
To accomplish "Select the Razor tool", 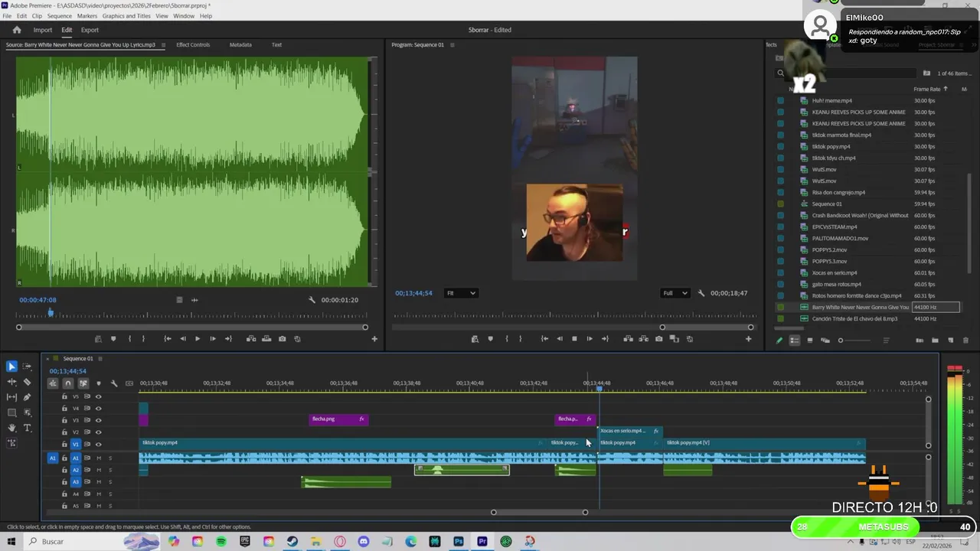I will point(27,382).
